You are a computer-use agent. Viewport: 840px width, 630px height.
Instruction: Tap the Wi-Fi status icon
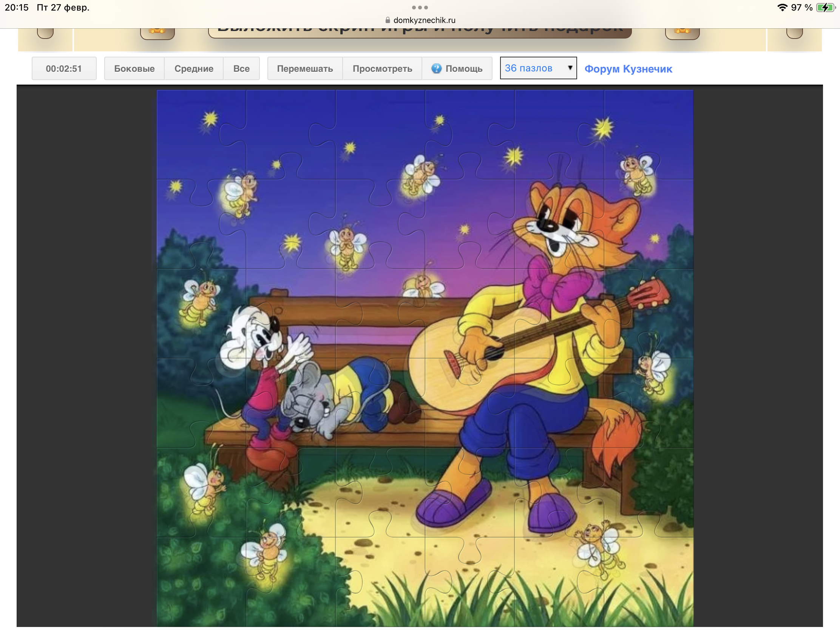pyautogui.click(x=782, y=8)
